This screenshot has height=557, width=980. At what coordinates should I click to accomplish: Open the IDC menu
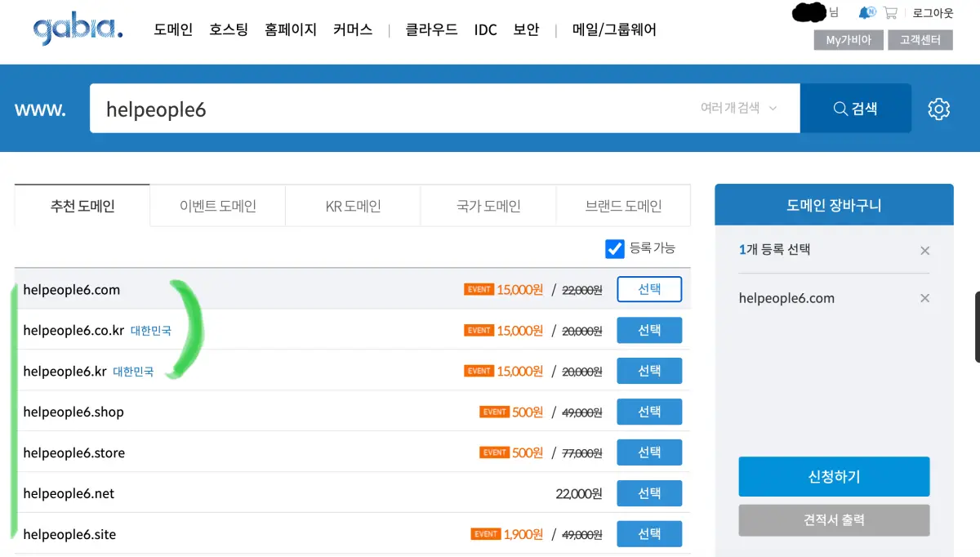(x=485, y=29)
